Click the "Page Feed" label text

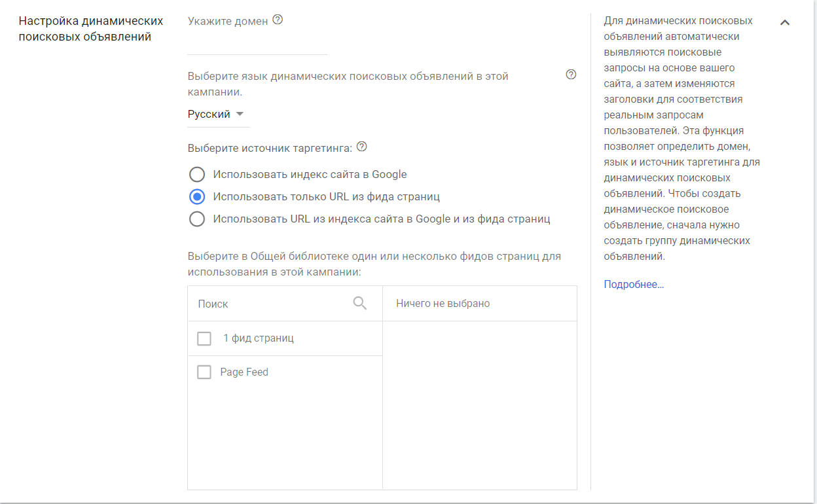[x=244, y=372]
